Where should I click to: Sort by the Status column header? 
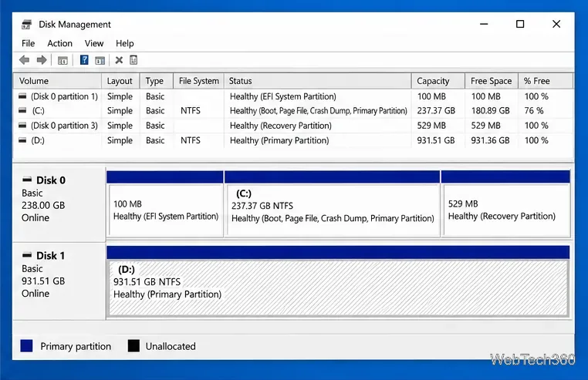318,81
